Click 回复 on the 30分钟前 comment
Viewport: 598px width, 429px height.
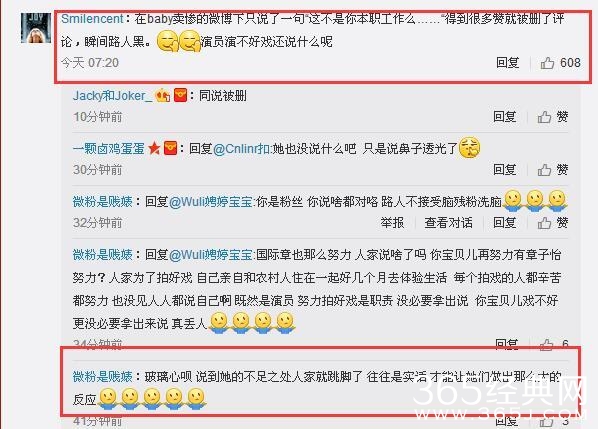pos(505,169)
